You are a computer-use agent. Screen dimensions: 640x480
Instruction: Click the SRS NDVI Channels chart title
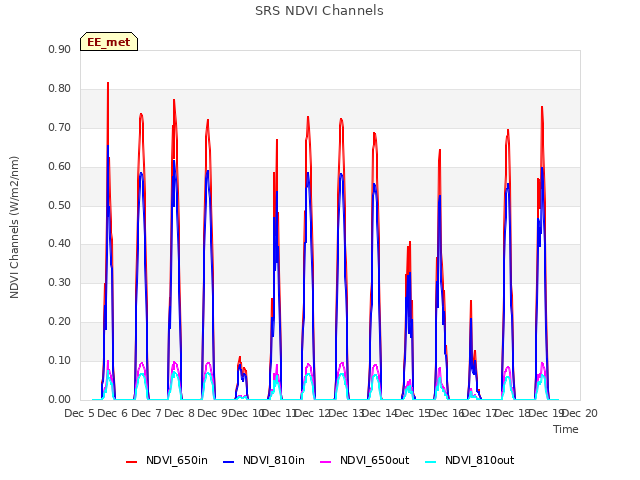(319, 11)
